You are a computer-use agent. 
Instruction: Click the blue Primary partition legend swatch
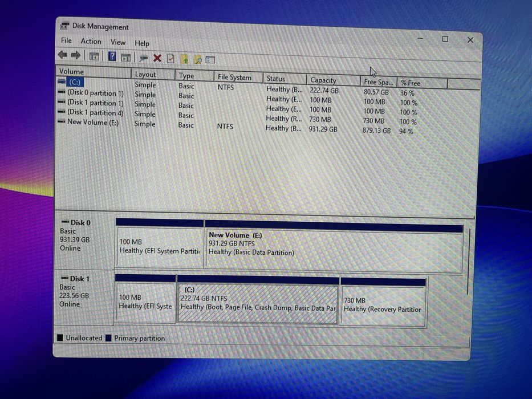click(x=108, y=338)
